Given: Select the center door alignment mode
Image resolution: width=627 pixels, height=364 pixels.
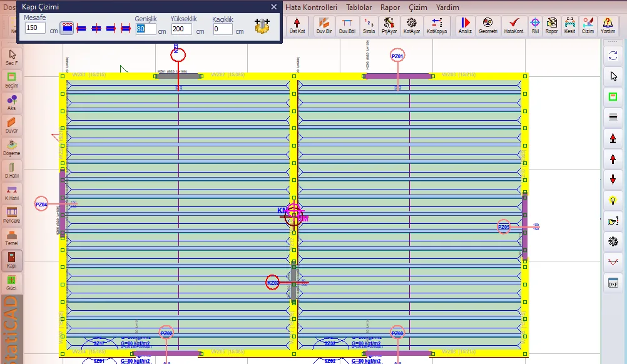Looking at the screenshot, I should click(x=96, y=28).
